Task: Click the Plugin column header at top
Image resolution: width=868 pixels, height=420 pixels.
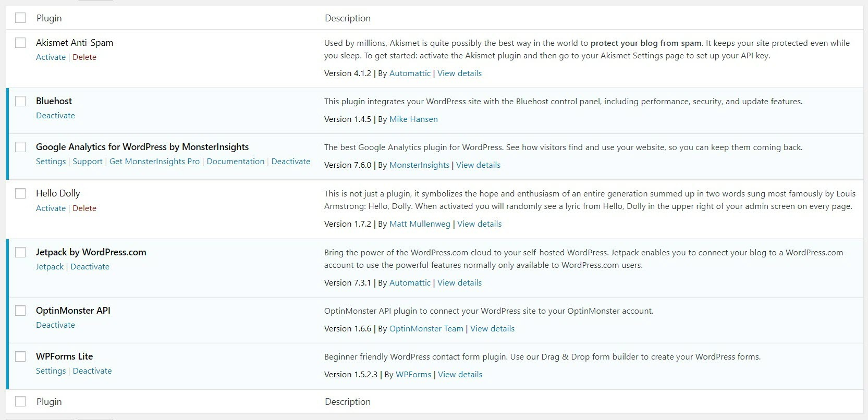Action: 49,18
